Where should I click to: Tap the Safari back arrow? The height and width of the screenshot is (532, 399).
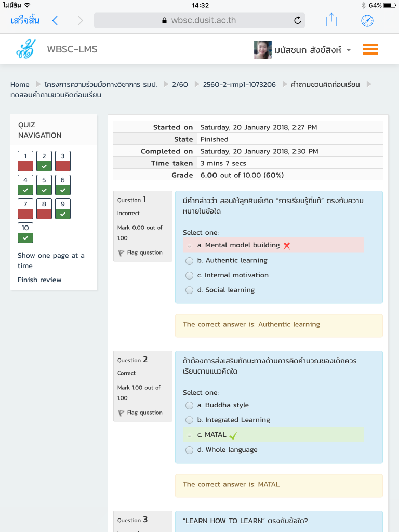pos(55,20)
